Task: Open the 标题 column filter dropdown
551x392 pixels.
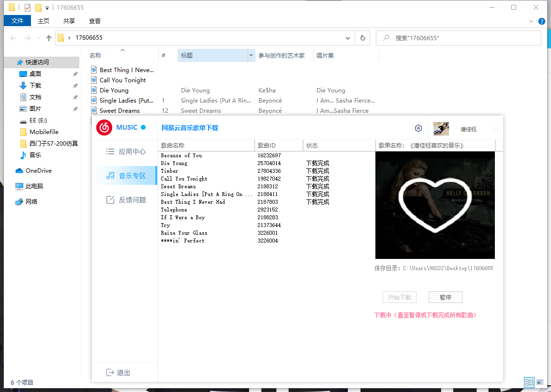Action: (251, 55)
